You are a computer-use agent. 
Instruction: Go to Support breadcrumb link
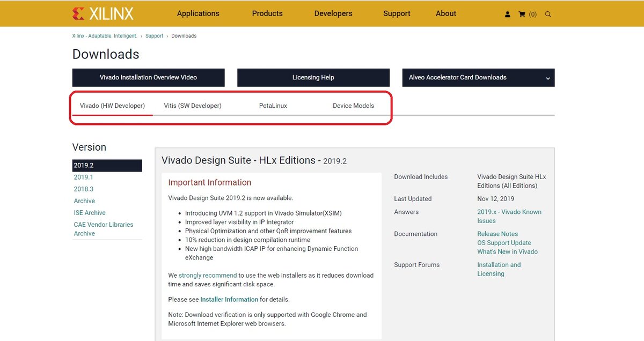pos(155,36)
